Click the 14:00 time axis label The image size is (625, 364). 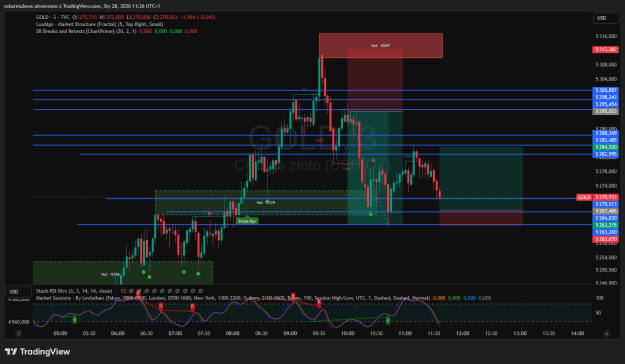click(578, 333)
